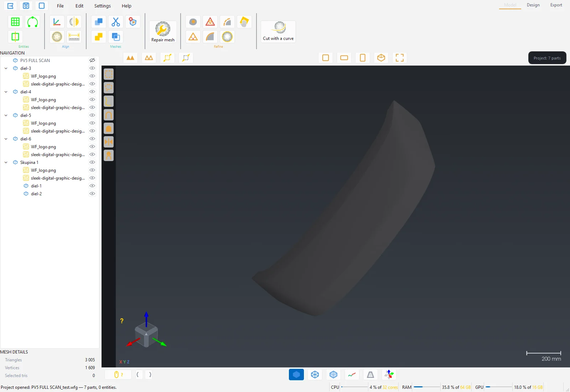
Task: Click the Repair mesh button
Action: pos(163,32)
